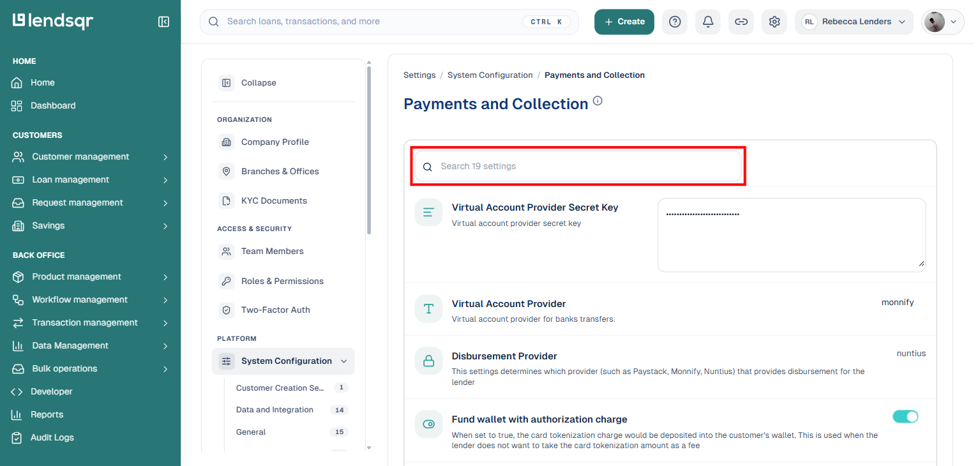Click the lendsqr logo
Screen dimensions: 980x466
point(53,21)
